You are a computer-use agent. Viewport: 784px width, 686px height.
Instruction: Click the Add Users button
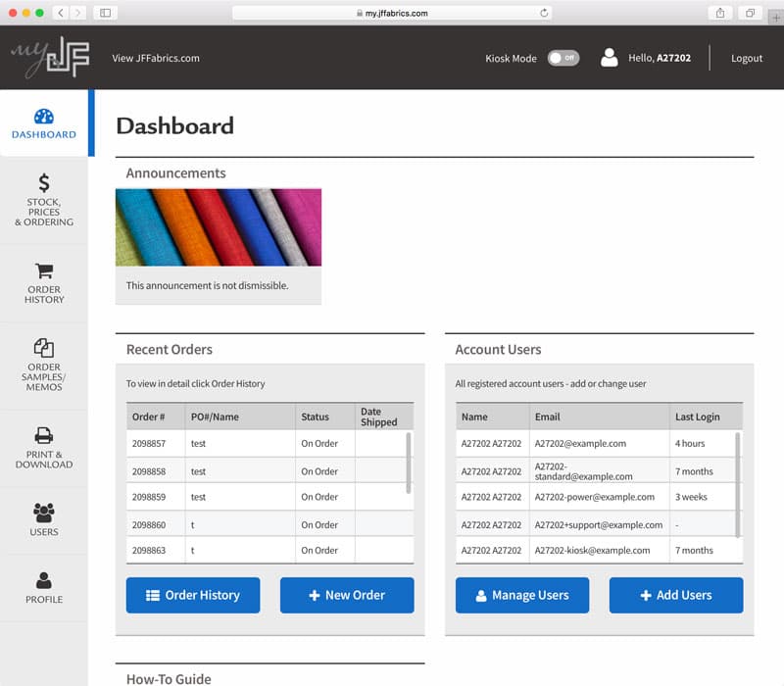click(676, 595)
